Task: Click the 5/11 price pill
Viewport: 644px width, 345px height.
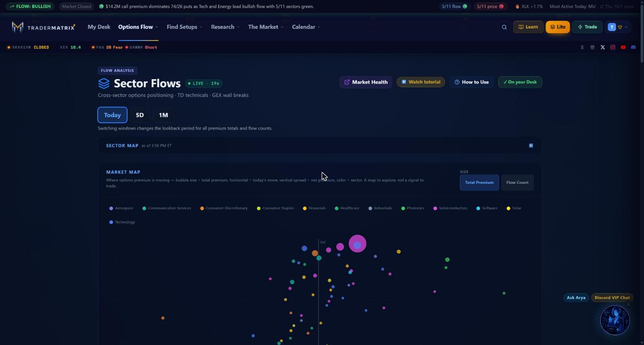Action: click(490, 6)
